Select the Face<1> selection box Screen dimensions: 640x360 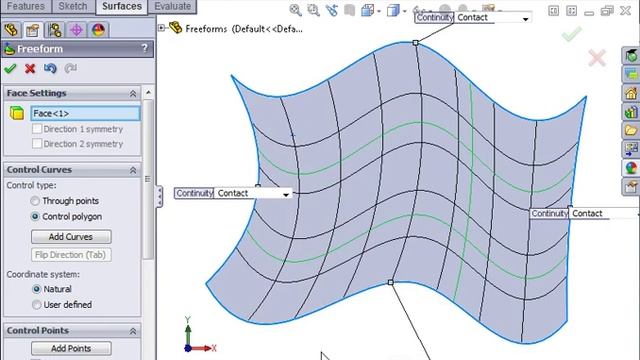point(85,113)
